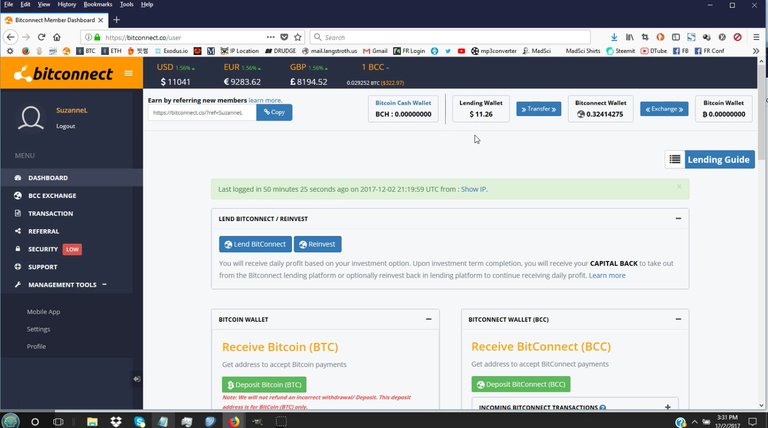This screenshot has width=768, height=428.
Task: Open the Gmail bookmark
Action: 375,50
